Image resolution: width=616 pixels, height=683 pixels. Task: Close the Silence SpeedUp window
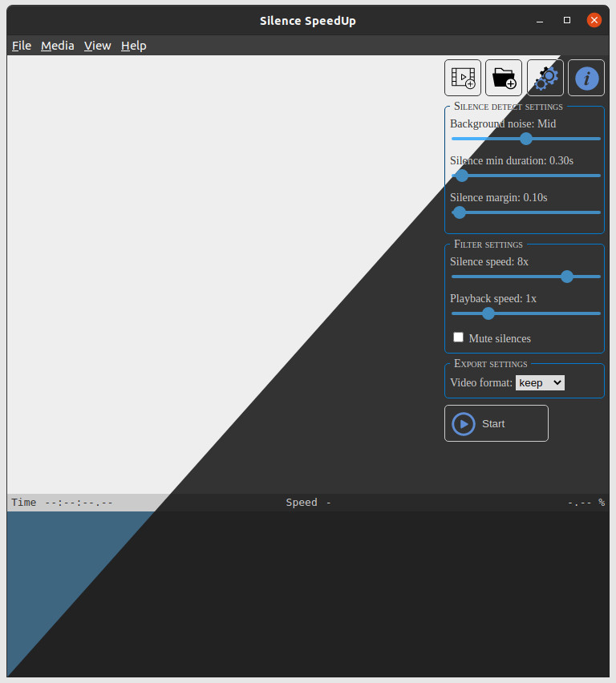point(594,20)
